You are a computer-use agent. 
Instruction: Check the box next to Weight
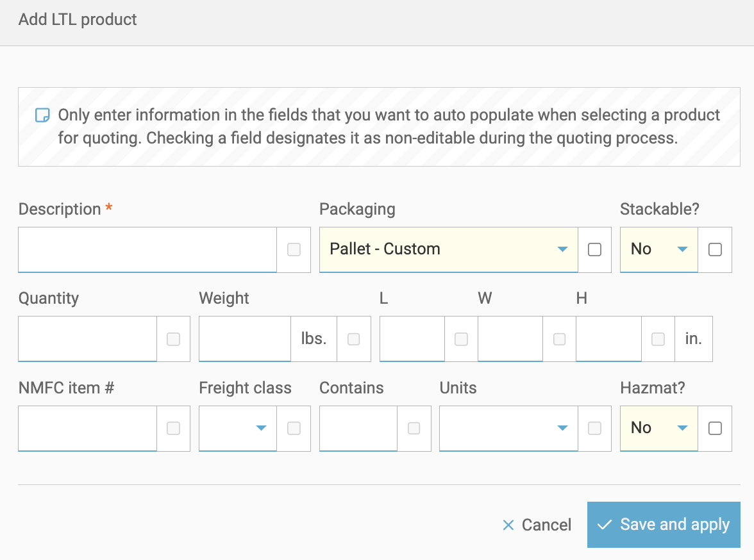354,339
